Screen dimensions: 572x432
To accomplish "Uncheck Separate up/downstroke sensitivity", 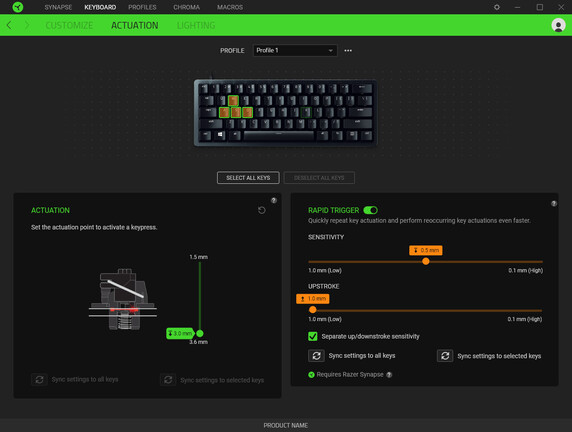I will pyautogui.click(x=313, y=336).
